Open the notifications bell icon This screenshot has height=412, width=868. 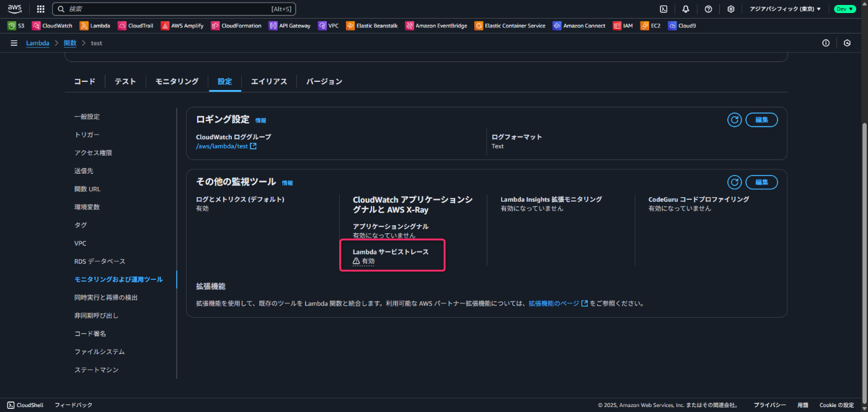(x=686, y=9)
